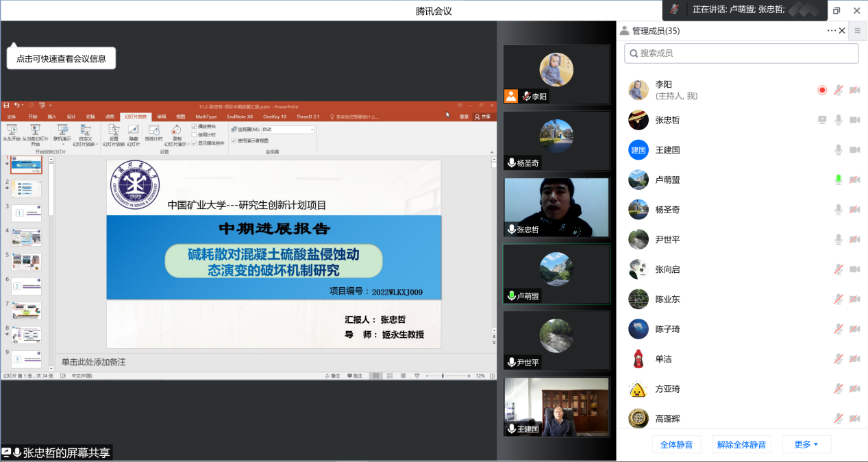Click red recording icon beside 李阳
Screen dimensions: 868x462
pos(822,90)
